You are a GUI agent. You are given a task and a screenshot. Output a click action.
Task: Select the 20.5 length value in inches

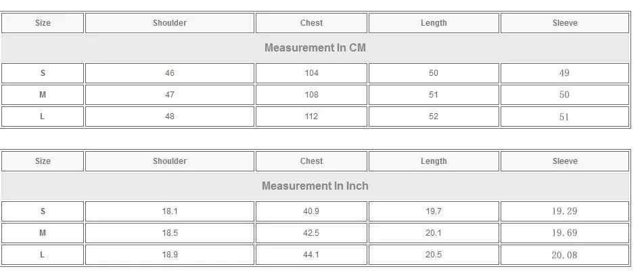coord(434,255)
